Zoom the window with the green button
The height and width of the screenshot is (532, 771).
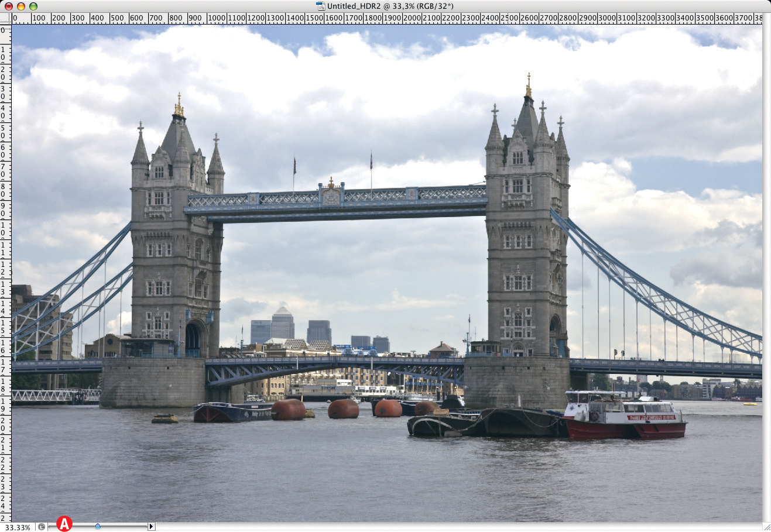[x=33, y=6]
